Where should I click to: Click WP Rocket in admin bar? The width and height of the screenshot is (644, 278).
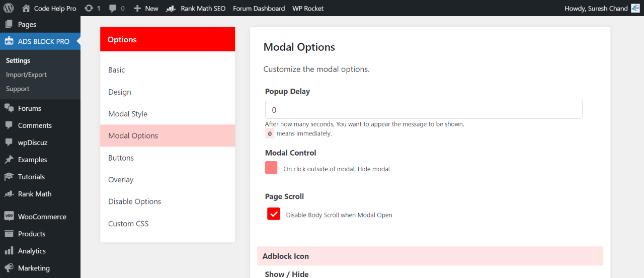(308, 8)
